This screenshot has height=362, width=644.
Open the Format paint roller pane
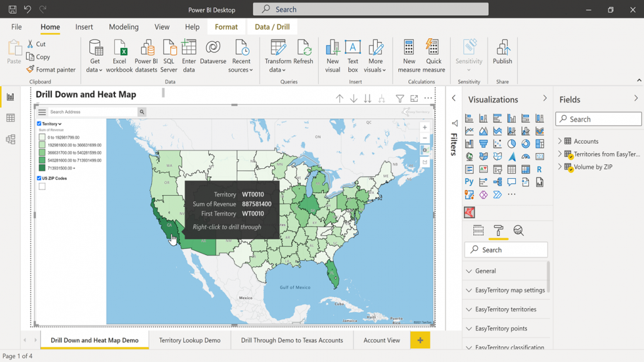click(498, 231)
